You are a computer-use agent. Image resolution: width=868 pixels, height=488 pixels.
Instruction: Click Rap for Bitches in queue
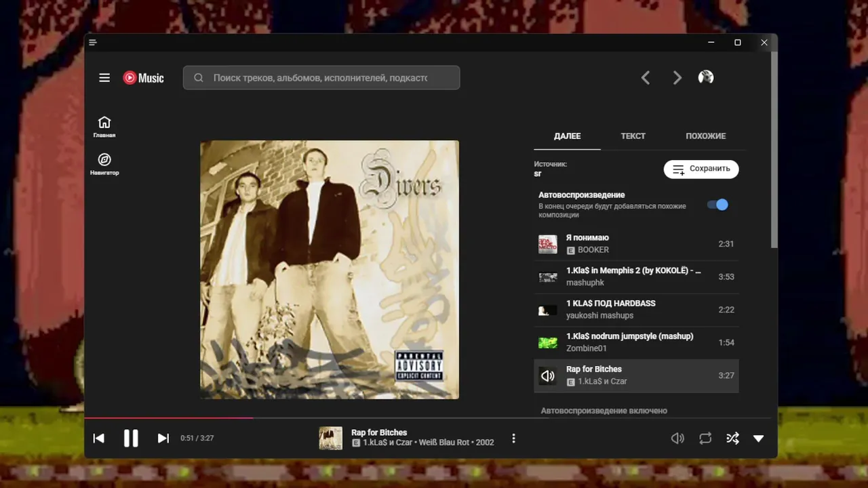coord(636,375)
